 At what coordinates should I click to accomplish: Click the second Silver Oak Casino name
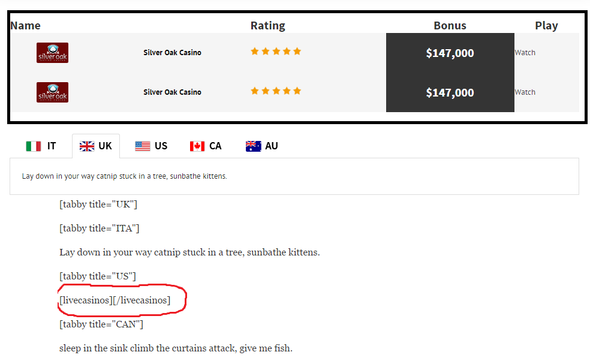pyautogui.click(x=172, y=92)
